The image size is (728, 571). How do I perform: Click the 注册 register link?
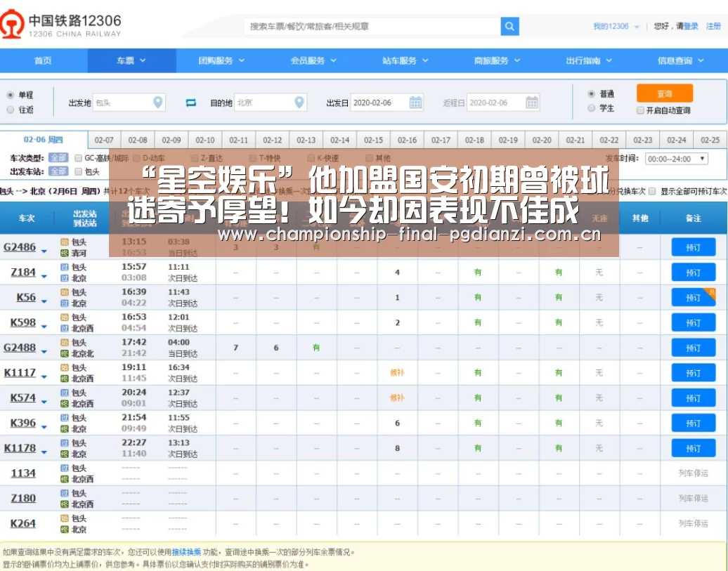click(714, 27)
